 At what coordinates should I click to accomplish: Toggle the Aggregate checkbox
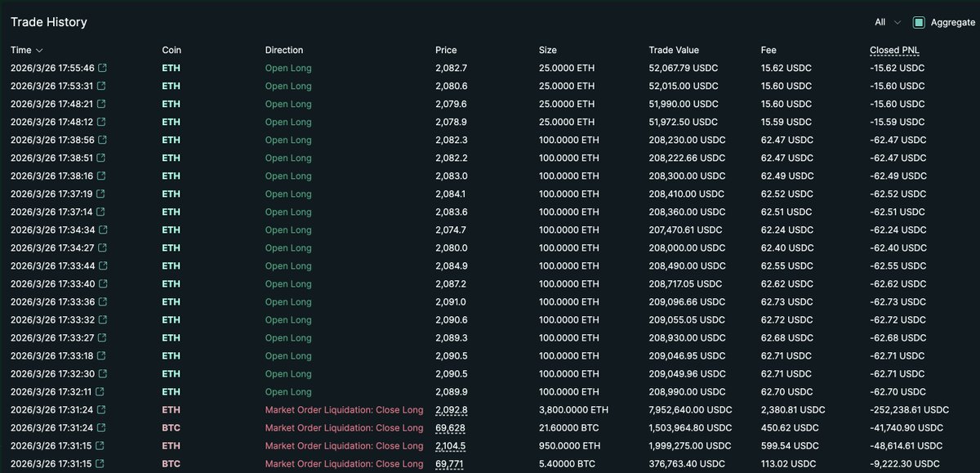[919, 23]
